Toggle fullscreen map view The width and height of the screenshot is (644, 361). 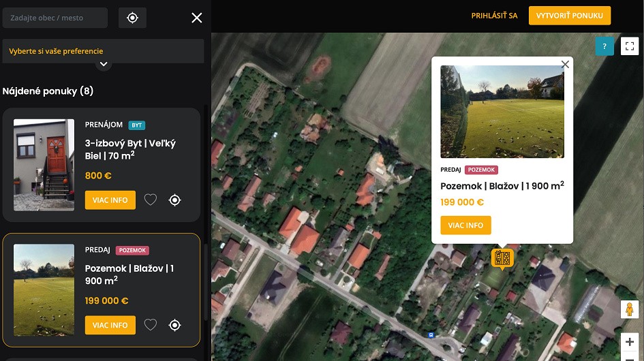click(630, 46)
